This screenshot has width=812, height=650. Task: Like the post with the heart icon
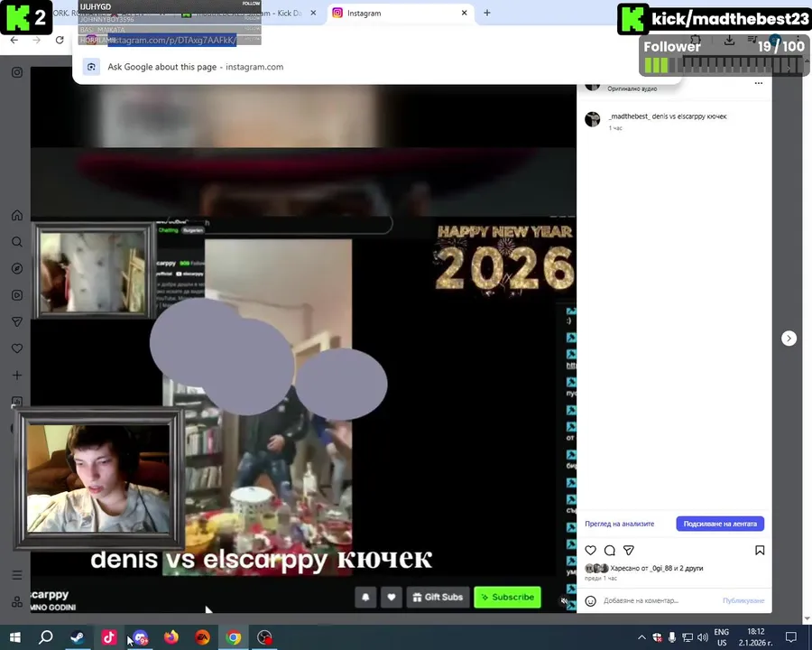590,551
